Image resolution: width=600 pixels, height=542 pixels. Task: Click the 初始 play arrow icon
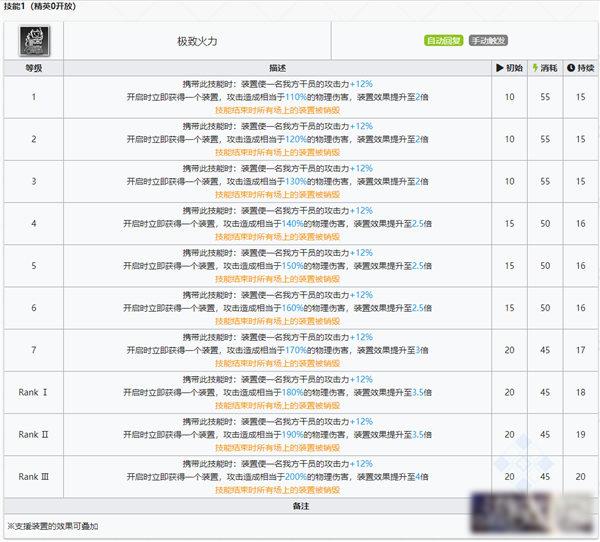tap(499, 68)
